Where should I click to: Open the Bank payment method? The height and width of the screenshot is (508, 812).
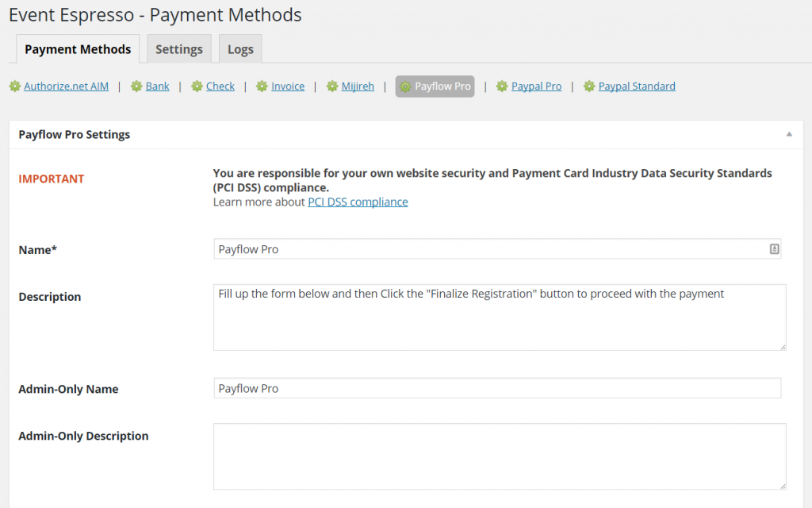click(158, 86)
